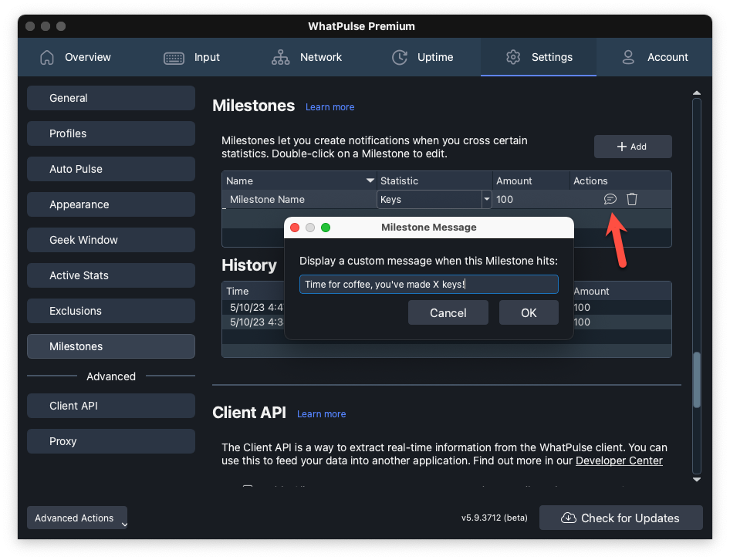The width and height of the screenshot is (730, 560).
Task: Click the Settings gear icon
Action: pyautogui.click(x=513, y=57)
